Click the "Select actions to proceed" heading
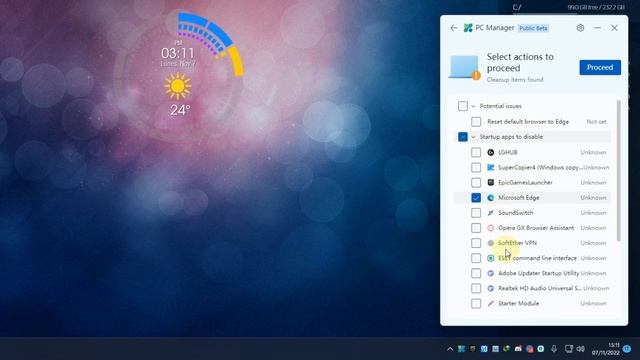Viewport: 640px width, 360px height. pos(520,62)
